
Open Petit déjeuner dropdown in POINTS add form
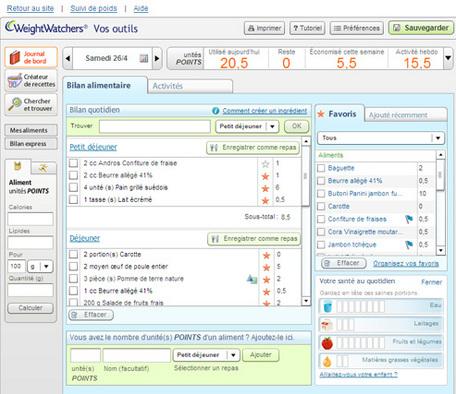[206, 355]
